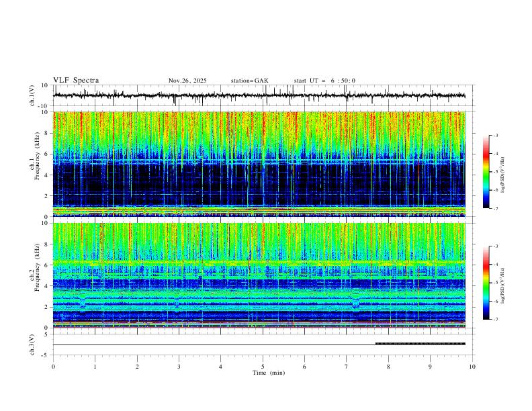The height and width of the screenshot is (411, 532).
Task: Click the time axis tick label "3"
Action: [x=179, y=367]
